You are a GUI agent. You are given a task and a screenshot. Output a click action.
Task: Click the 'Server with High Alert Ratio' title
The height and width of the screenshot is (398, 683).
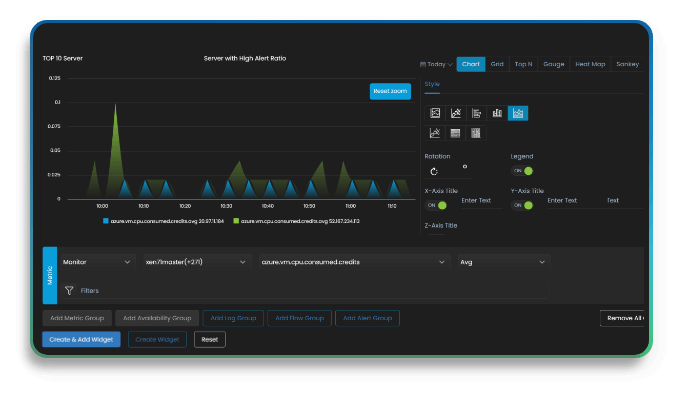(245, 58)
